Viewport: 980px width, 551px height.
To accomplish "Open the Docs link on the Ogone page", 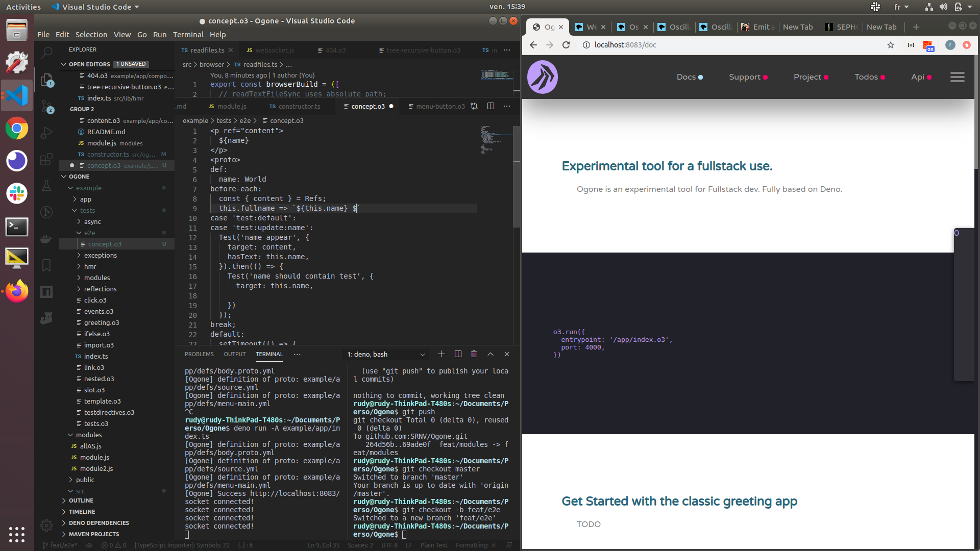I will pos(687,77).
